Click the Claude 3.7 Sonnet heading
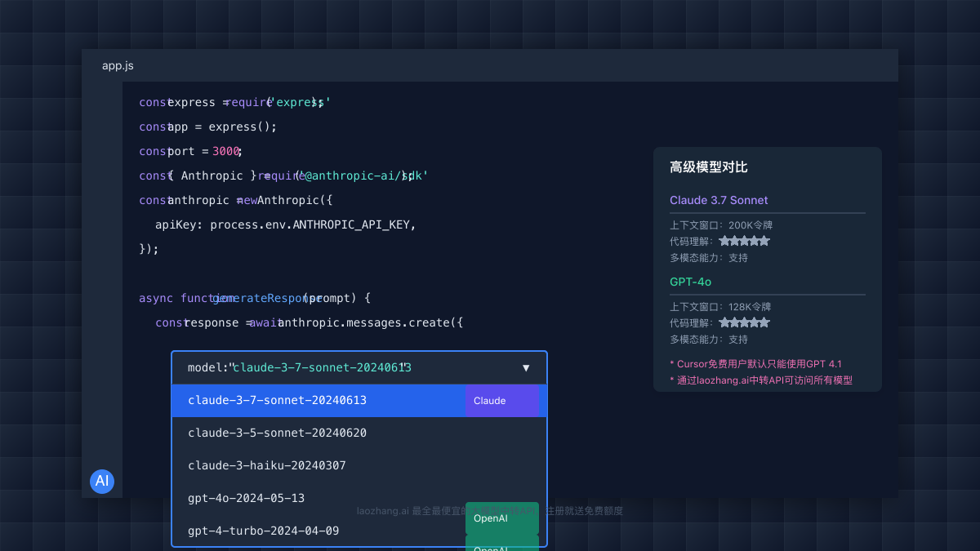 click(719, 200)
